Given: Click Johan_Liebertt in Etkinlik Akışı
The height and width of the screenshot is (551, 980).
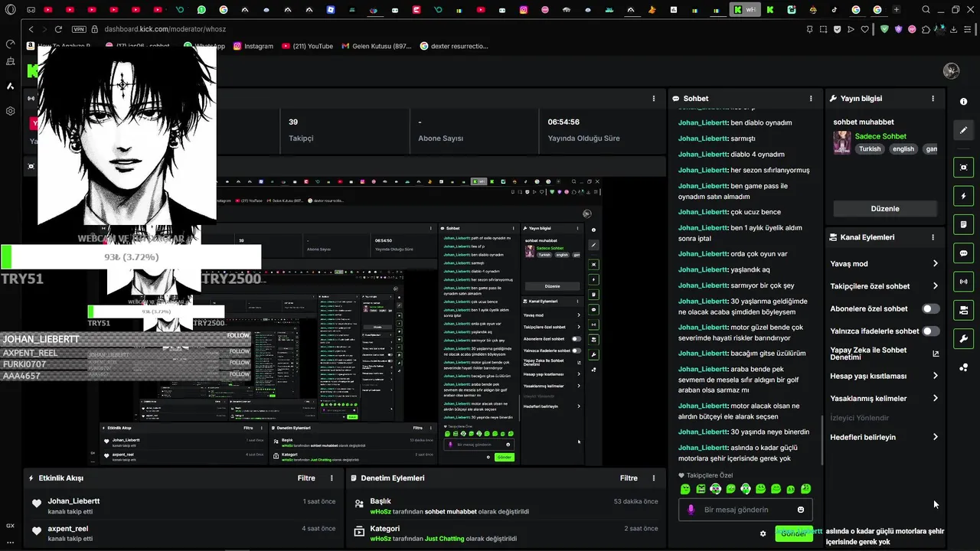Looking at the screenshot, I should (73, 501).
